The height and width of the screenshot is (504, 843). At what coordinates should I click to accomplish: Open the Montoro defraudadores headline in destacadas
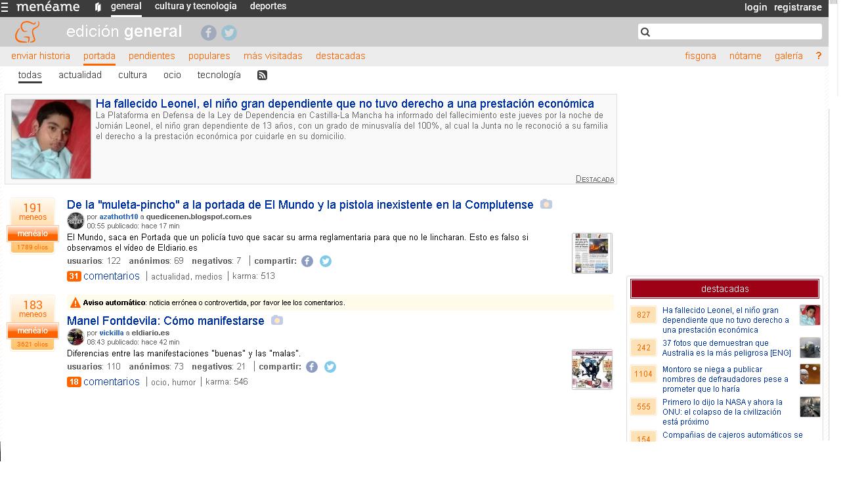(725, 379)
